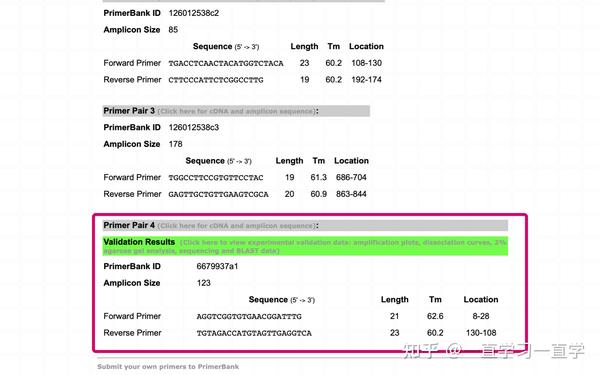Select PrimerBank ID 126012538c2

click(x=194, y=13)
